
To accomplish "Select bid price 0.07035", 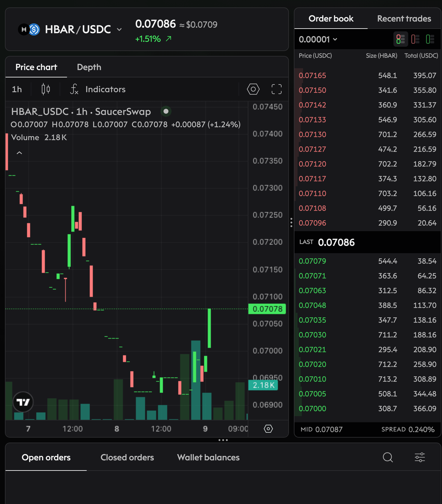I will pyautogui.click(x=312, y=320).
